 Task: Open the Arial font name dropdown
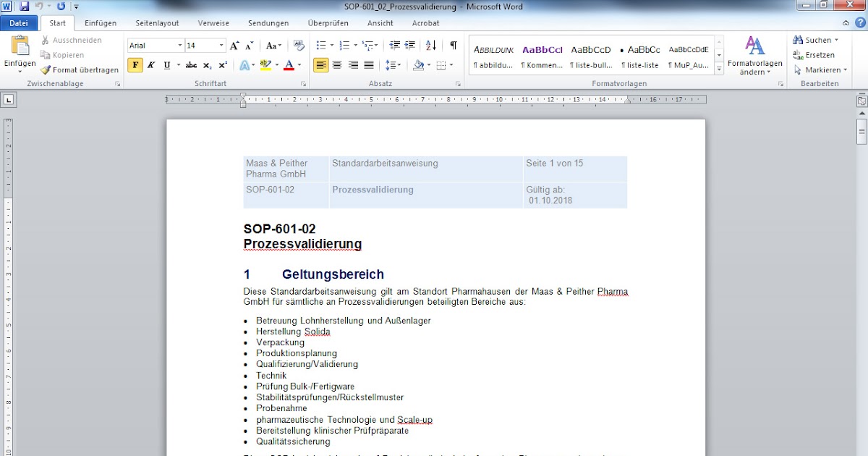179,46
